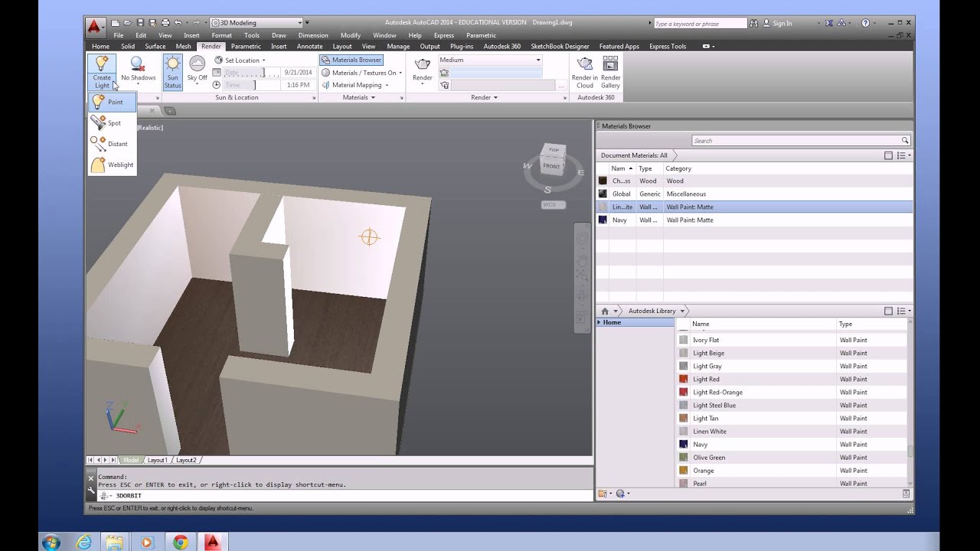980x551 pixels.
Task: Open the Material Mapping dropdown
Action: 355,85
